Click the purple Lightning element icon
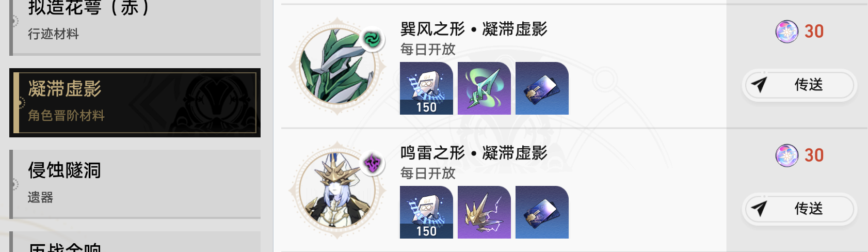Screen dimensions: 868x252 (372, 164)
